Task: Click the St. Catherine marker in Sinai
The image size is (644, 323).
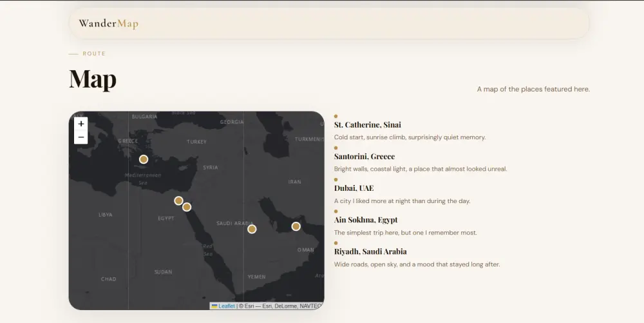Action: click(x=187, y=207)
